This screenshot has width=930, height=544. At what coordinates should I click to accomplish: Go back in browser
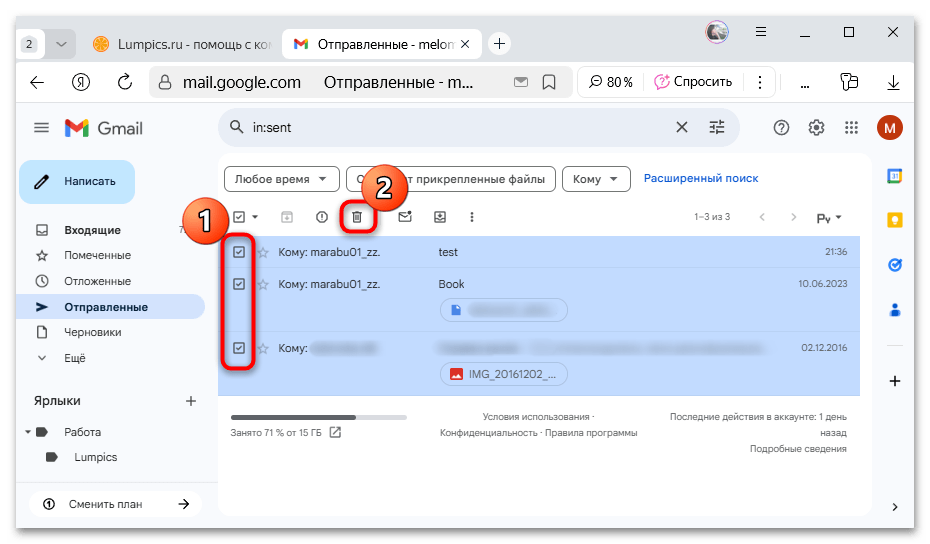click(37, 82)
